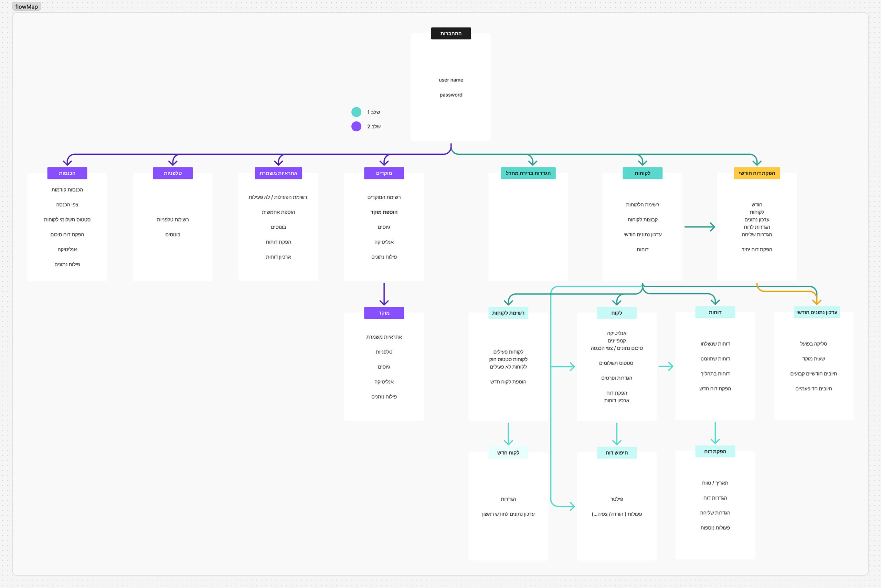This screenshot has height=588, width=881.
Task: Click the שעות מוקד text
Action: [x=813, y=359]
